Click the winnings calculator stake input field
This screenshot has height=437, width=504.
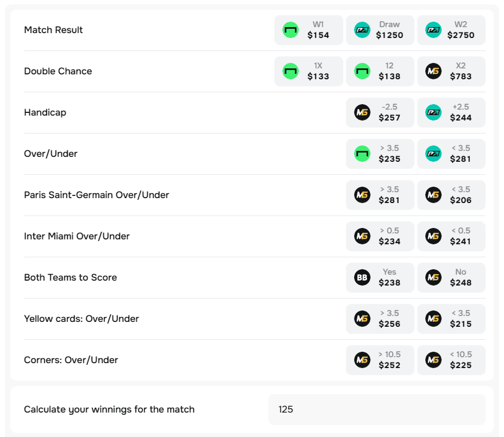(x=376, y=409)
